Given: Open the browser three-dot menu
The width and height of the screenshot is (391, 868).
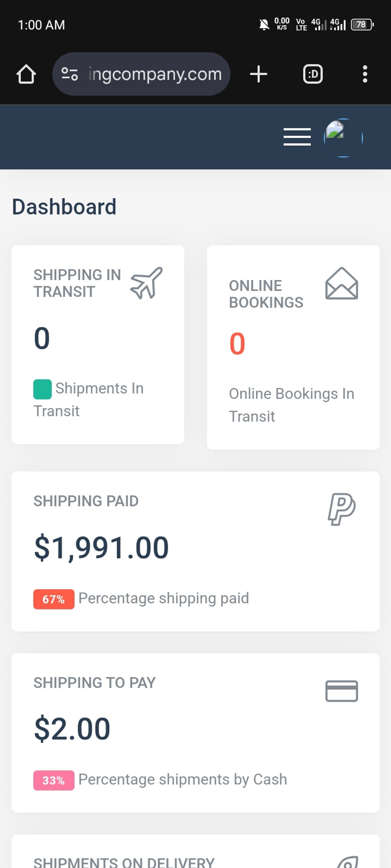Looking at the screenshot, I should pyautogui.click(x=365, y=74).
